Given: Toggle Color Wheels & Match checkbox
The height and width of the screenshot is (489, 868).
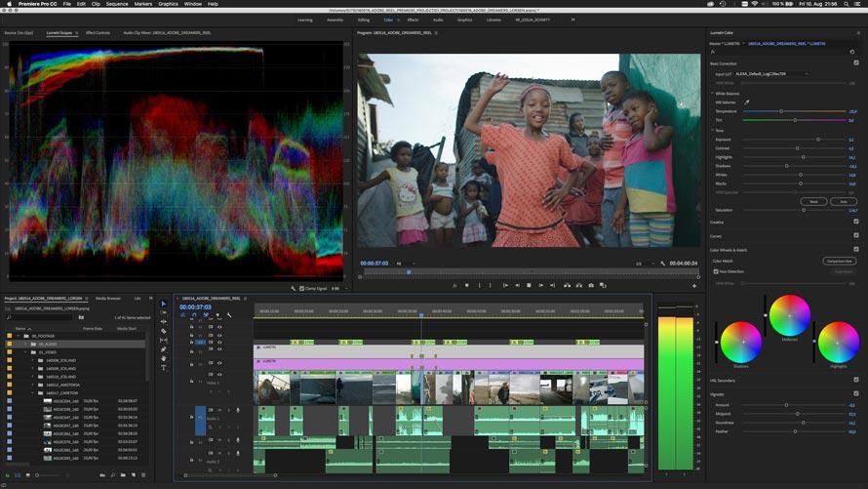Looking at the screenshot, I should pos(856,249).
